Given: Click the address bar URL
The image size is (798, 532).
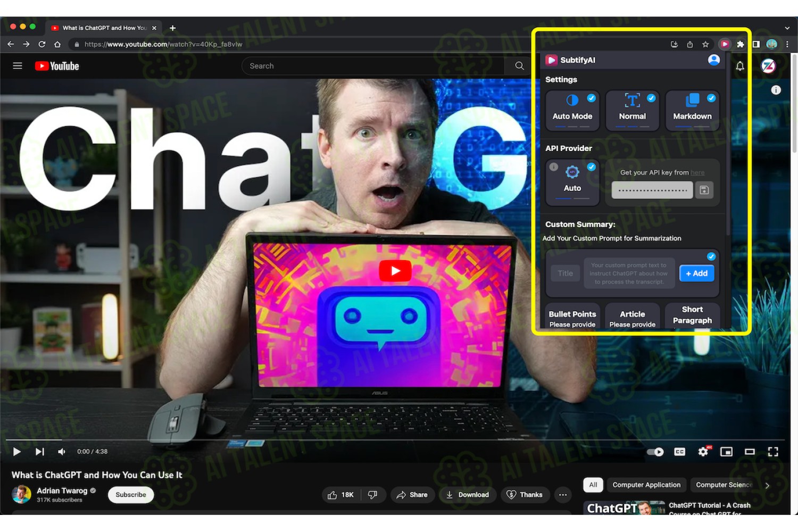Looking at the screenshot, I should click(x=163, y=44).
